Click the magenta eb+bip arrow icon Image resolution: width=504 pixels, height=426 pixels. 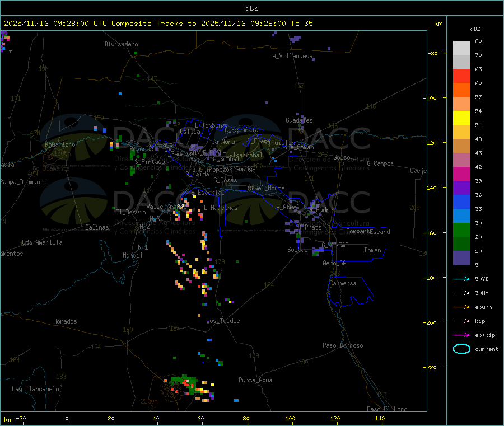[x=461, y=335]
